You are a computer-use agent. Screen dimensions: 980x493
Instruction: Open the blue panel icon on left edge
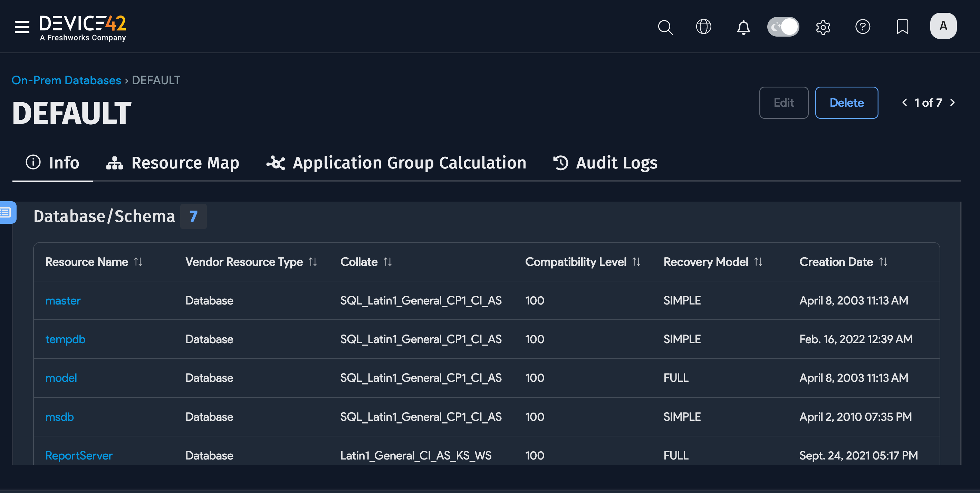click(6, 212)
